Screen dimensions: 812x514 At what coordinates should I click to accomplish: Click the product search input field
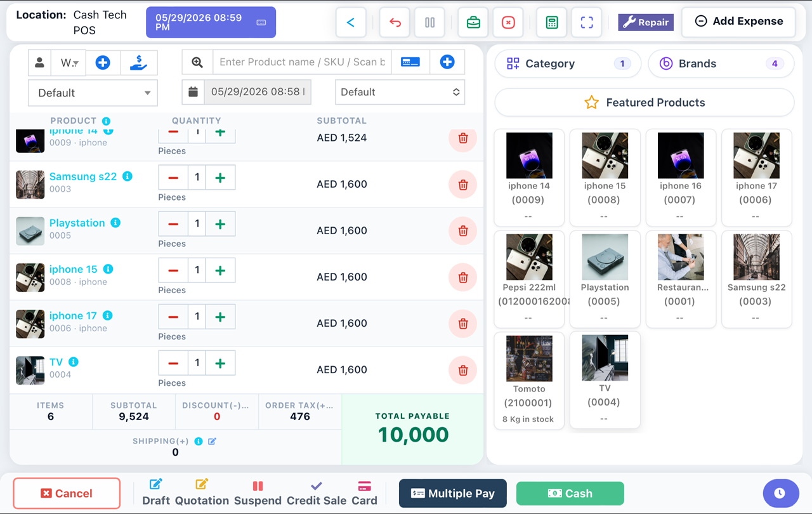(x=302, y=62)
